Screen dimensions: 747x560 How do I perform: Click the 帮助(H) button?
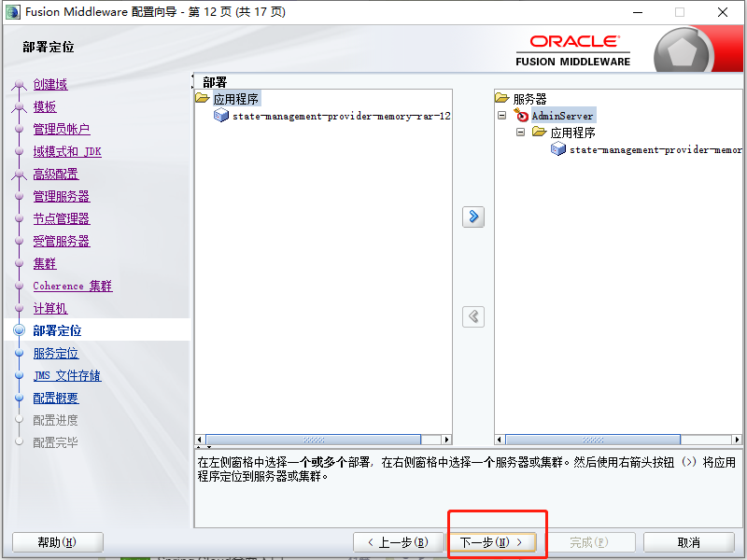pyautogui.click(x=58, y=542)
